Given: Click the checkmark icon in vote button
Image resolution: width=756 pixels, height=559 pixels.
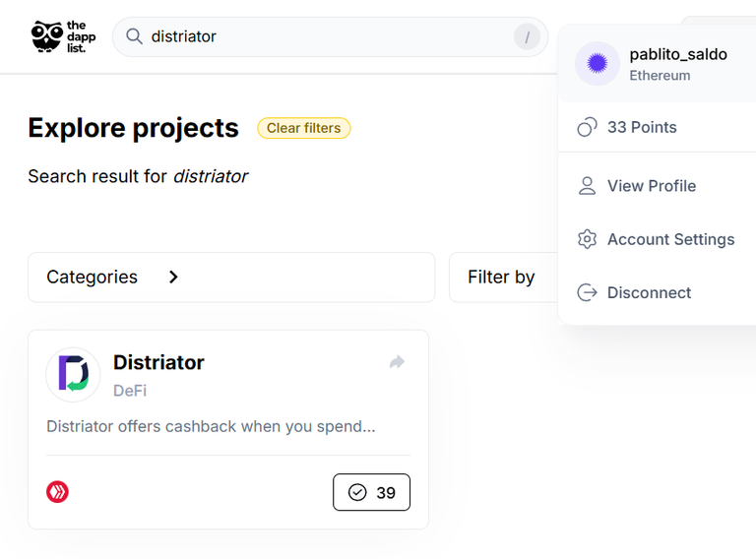Looking at the screenshot, I should (357, 492).
